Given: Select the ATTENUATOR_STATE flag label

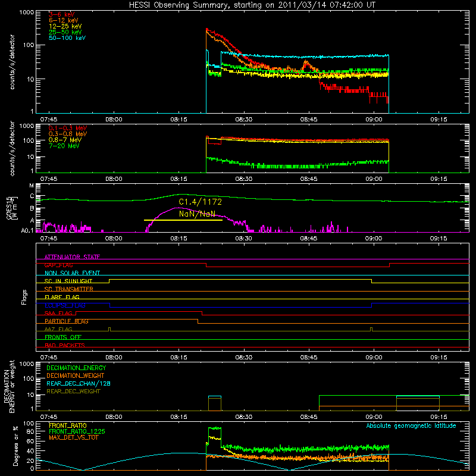Looking at the screenshot, I should coord(72,257).
